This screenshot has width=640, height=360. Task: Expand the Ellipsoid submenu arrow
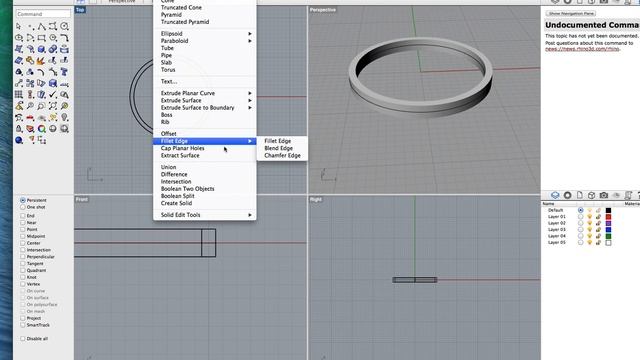pos(250,34)
